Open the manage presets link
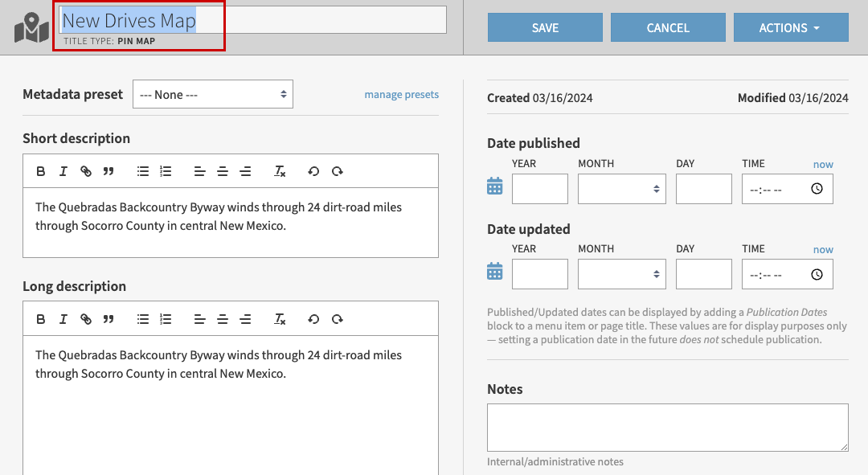 (401, 94)
